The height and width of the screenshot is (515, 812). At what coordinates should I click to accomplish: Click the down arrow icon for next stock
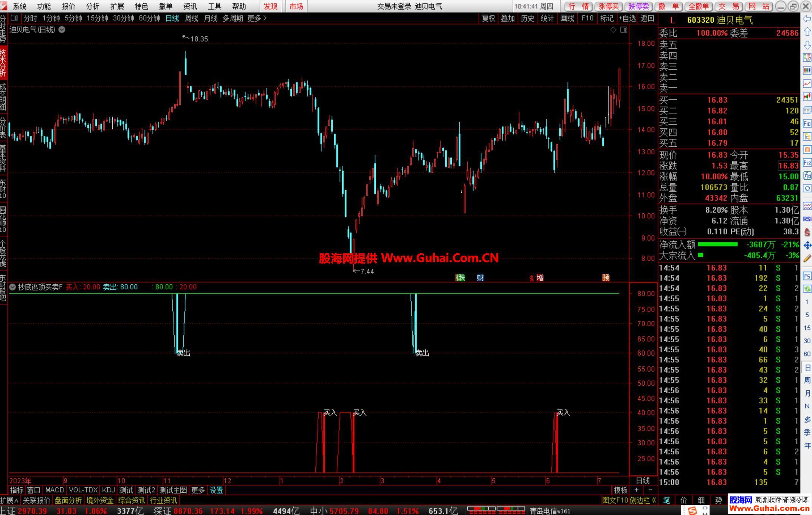click(x=807, y=45)
